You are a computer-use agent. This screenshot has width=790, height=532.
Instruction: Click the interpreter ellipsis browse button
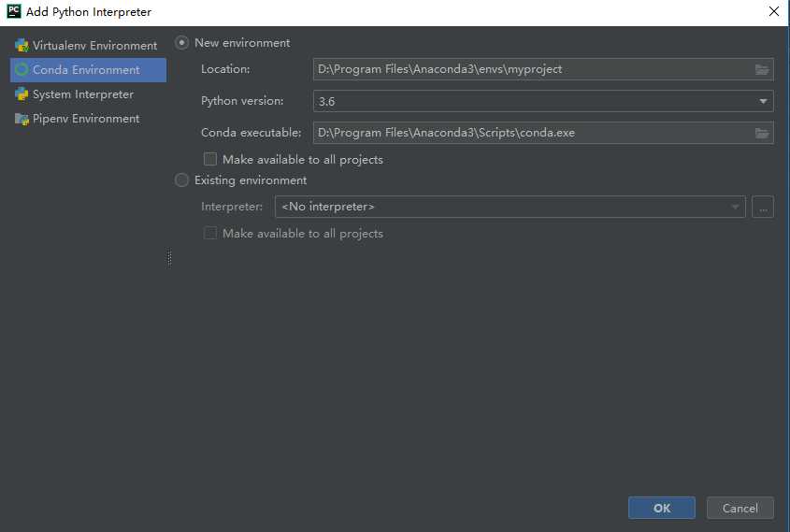[763, 207]
